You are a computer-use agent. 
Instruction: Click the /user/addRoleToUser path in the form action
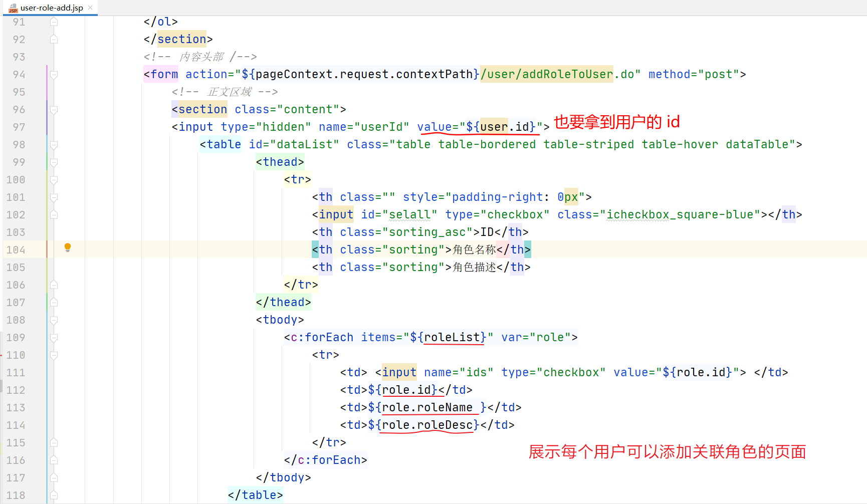(x=547, y=74)
